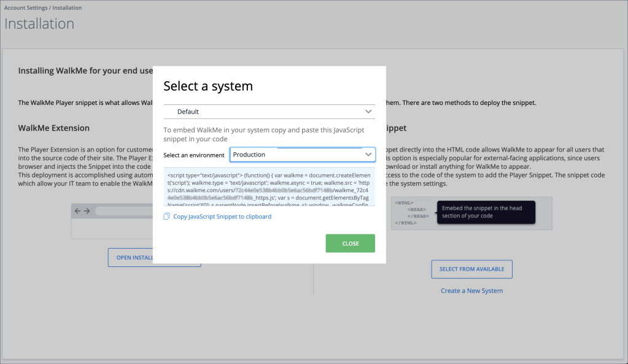Click 'Copy JavaScript Snippet to clipboard' link
This screenshot has width=628, height=364.
tap(222, 217)
